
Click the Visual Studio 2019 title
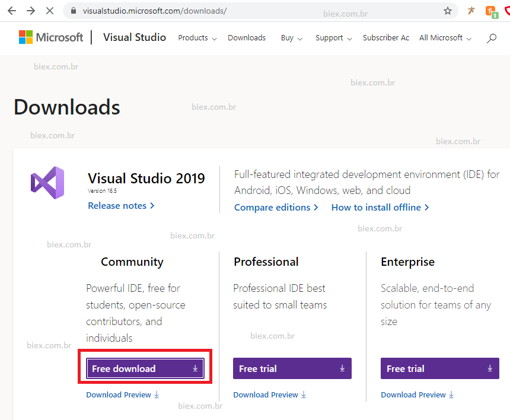(x=146, y=179)
